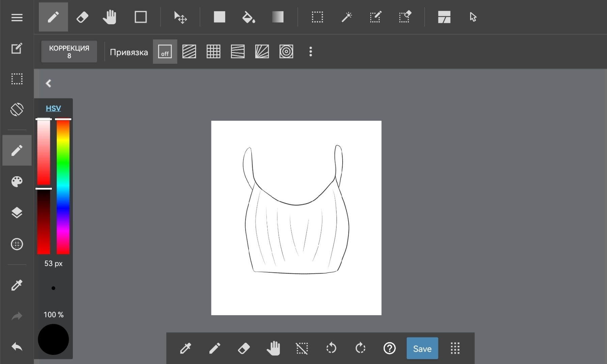Enable the grid snap guide
This screenshot has width=607, height=364.
pyautogui.click(x=213, y=52)
